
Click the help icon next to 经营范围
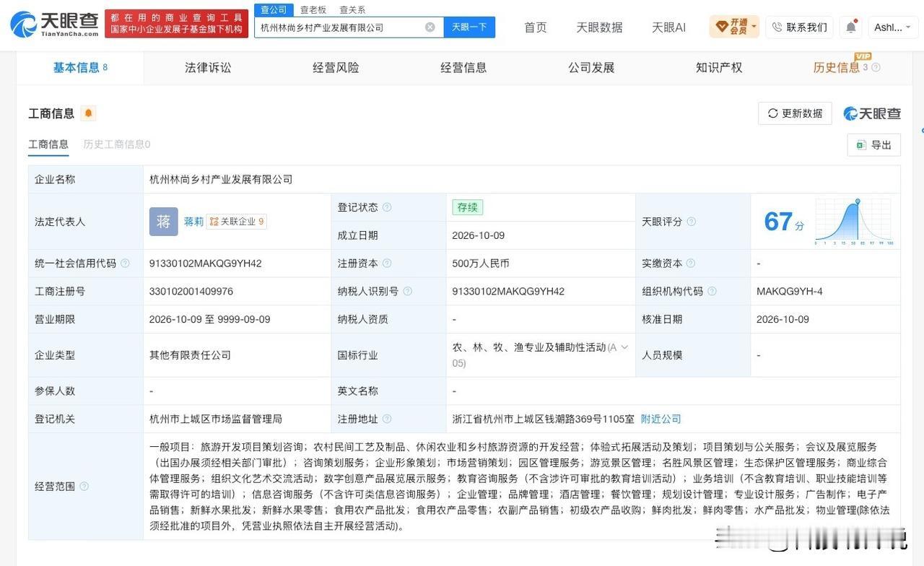84,487
